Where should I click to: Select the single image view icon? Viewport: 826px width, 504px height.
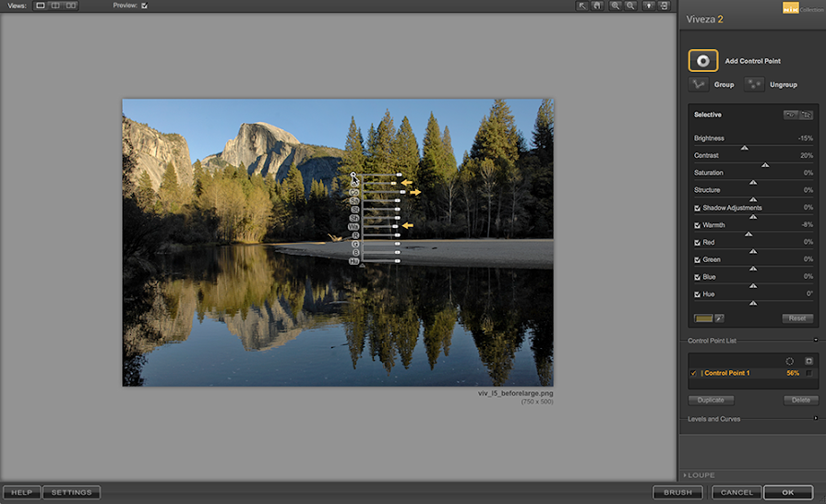(40, 6)
